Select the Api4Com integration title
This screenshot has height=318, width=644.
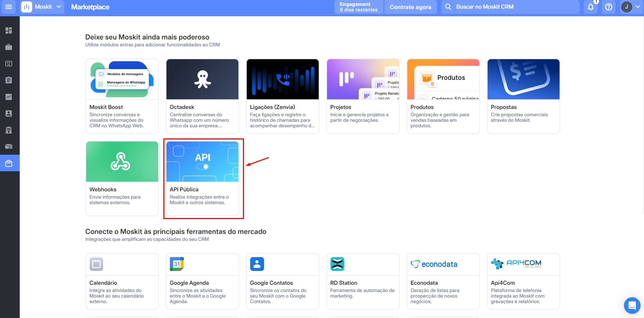coord(503,283)
